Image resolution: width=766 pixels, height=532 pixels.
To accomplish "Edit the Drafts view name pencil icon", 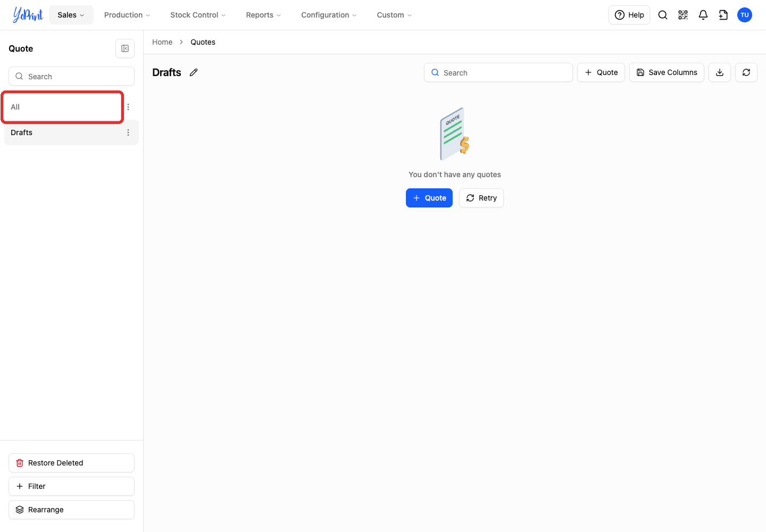I will pyautogui.click(x=194, y=72).
